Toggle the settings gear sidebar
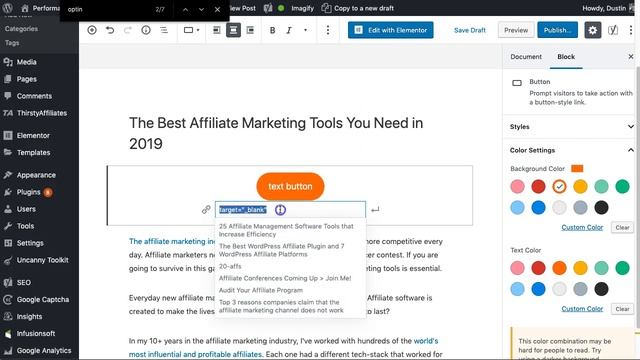640x360 pixels. tap(593, 30)
